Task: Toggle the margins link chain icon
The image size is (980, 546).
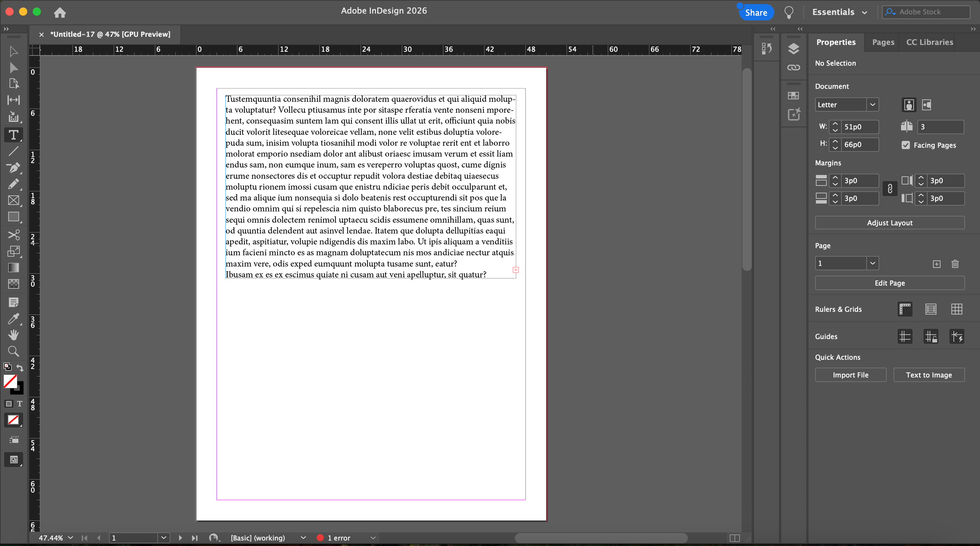Action: coord(890,189)
